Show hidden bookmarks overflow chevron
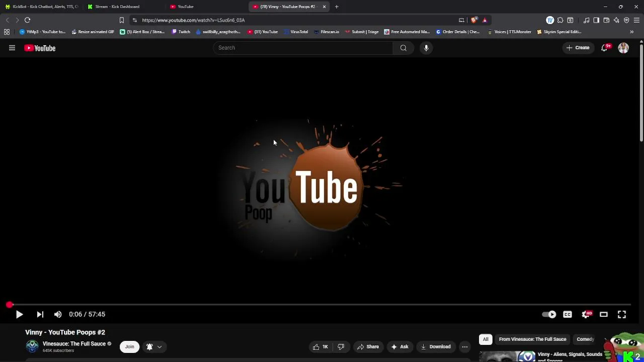 point(632,32)
